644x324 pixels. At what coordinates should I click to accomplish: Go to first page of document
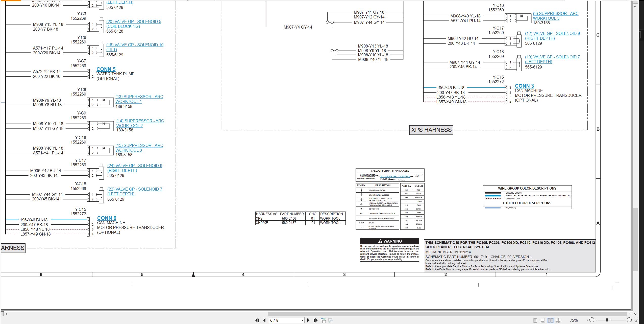pyautogui.click(x=257, y=320)
